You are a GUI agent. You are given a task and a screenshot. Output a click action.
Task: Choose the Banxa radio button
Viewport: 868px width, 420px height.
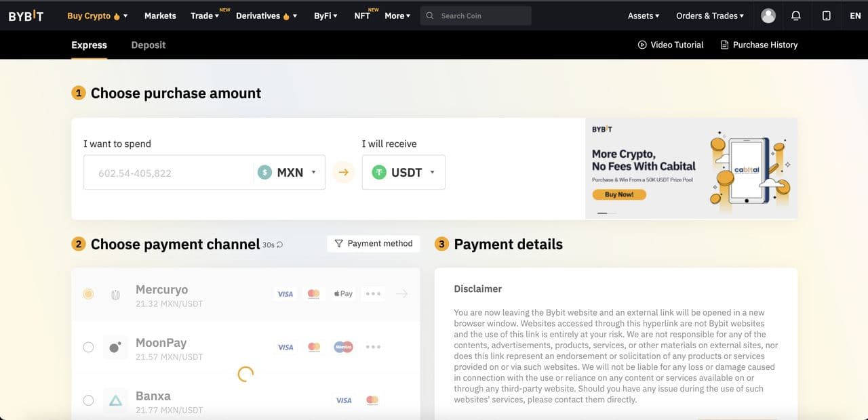[88, 400]
